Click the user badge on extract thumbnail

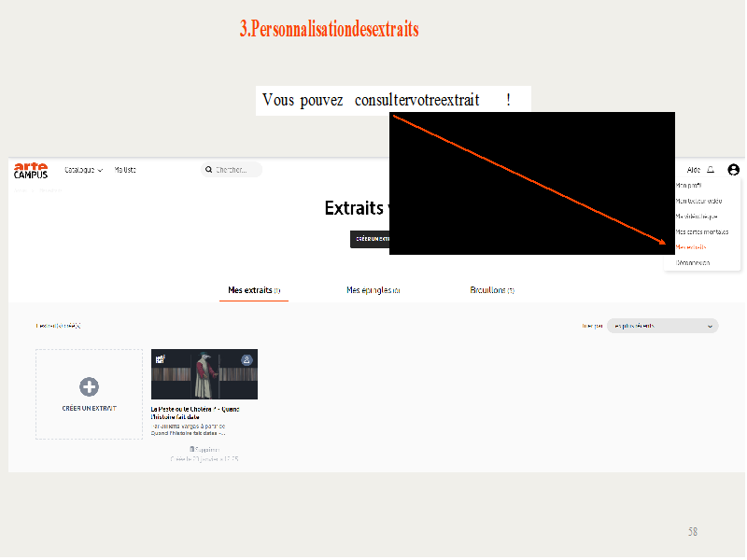(x=247, y=359)
